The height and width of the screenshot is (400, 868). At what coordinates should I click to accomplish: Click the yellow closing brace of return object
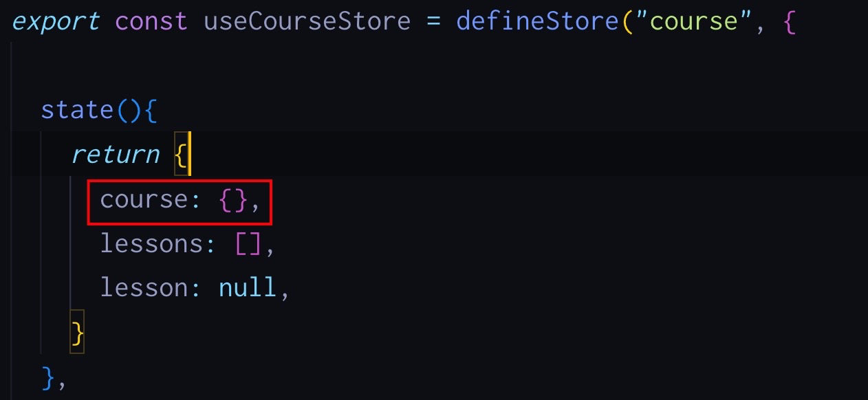[x=78, y=334]
